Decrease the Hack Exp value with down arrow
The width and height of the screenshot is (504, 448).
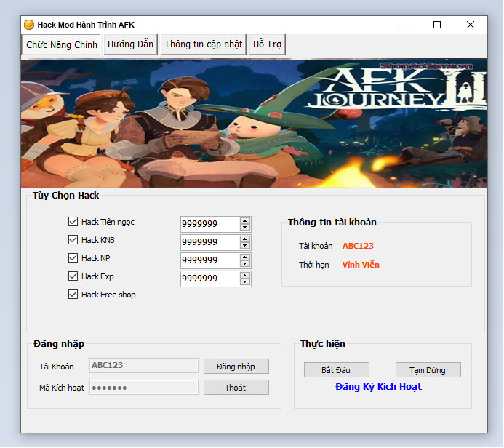[x=245, y=282]
